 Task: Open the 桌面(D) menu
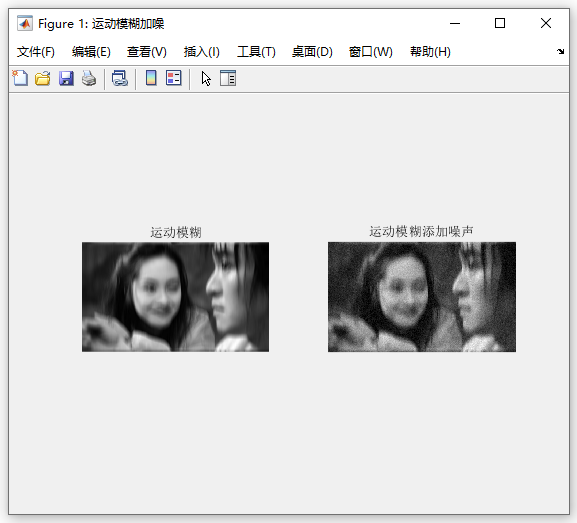pyautogui.click(x=312, y=52)
